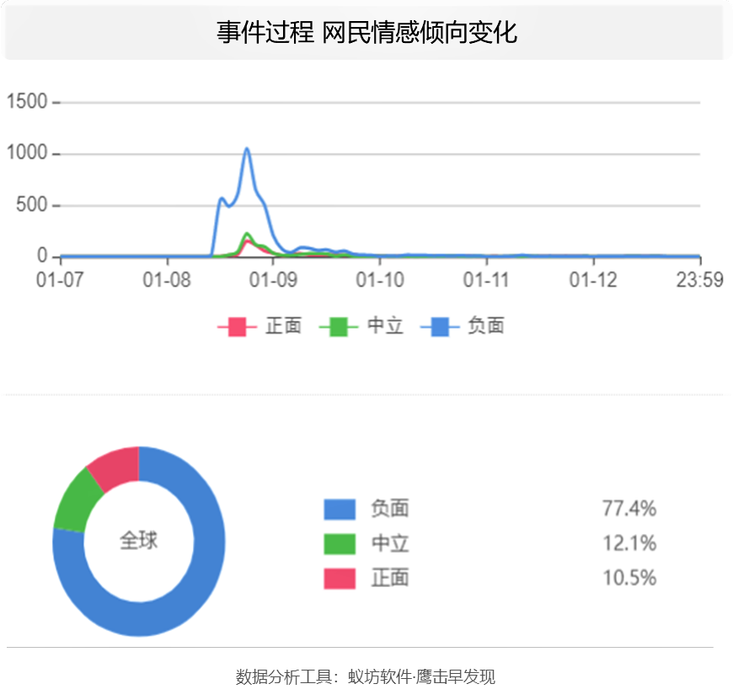Select the red 正面 swatch in donut legend
This screenshot has height=700, width=733.
pos(340,579)
